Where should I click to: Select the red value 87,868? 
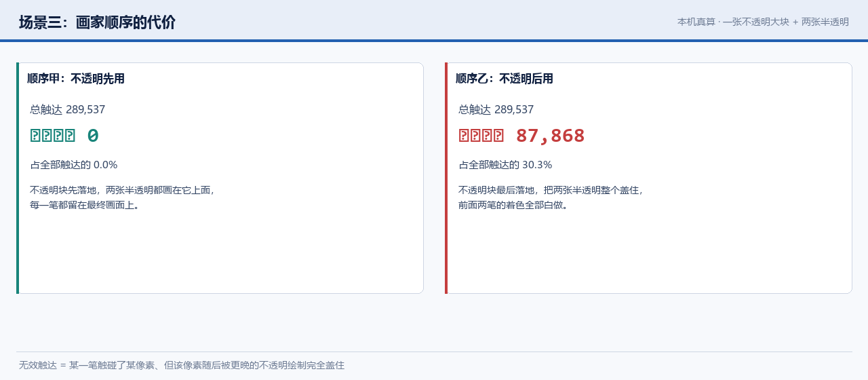(550, 136)
